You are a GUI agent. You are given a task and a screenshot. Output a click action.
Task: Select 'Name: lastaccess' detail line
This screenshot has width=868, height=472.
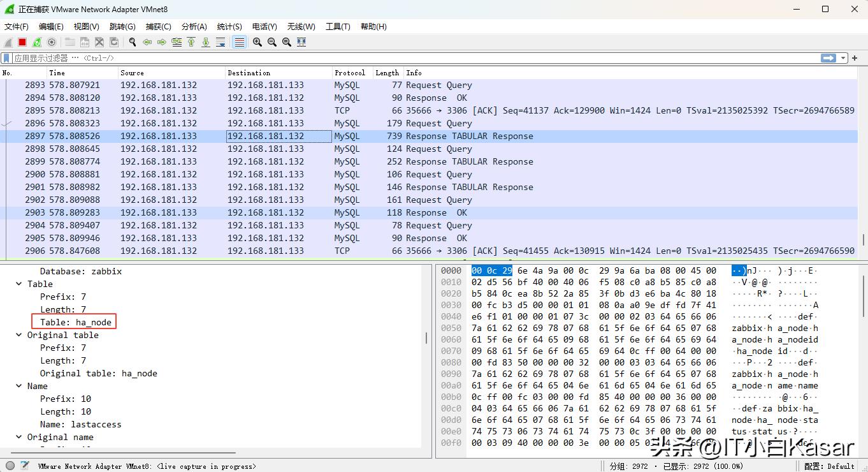tap(80, 424)
